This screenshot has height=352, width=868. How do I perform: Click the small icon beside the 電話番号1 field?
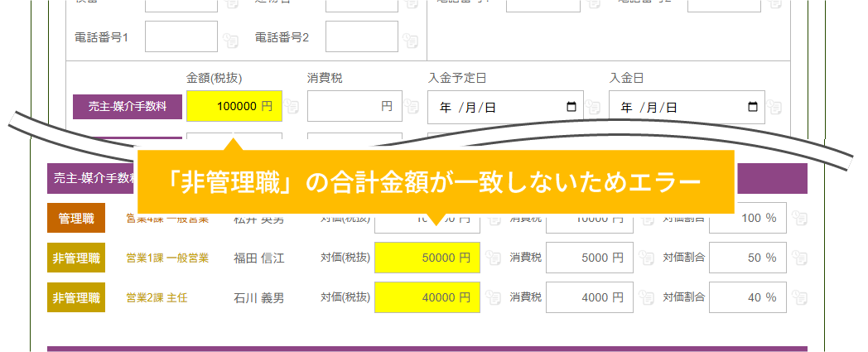tap(232, 38)
